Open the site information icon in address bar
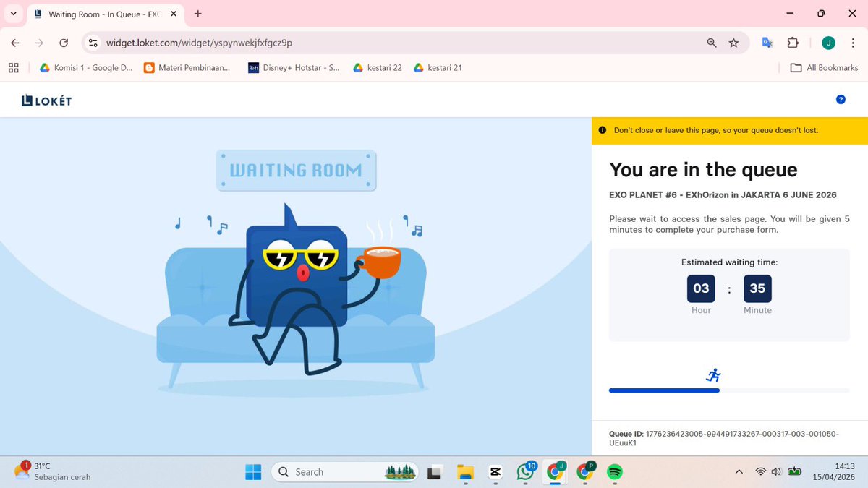 pyautogui.click(x=93, y=43)
